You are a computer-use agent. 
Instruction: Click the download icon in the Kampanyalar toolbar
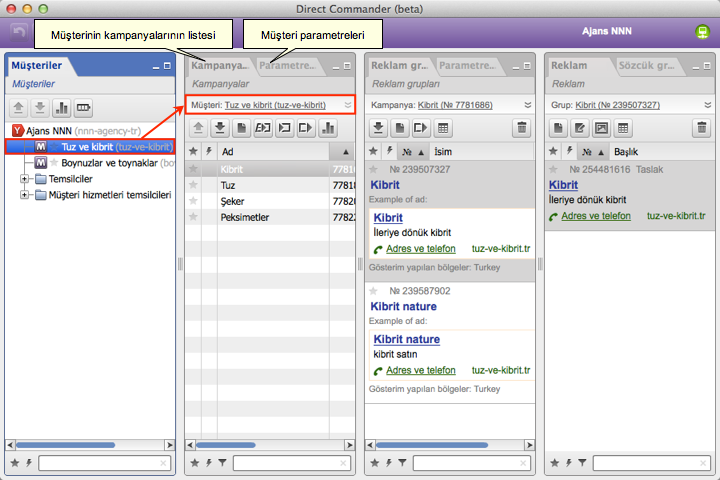click(220, 128)
